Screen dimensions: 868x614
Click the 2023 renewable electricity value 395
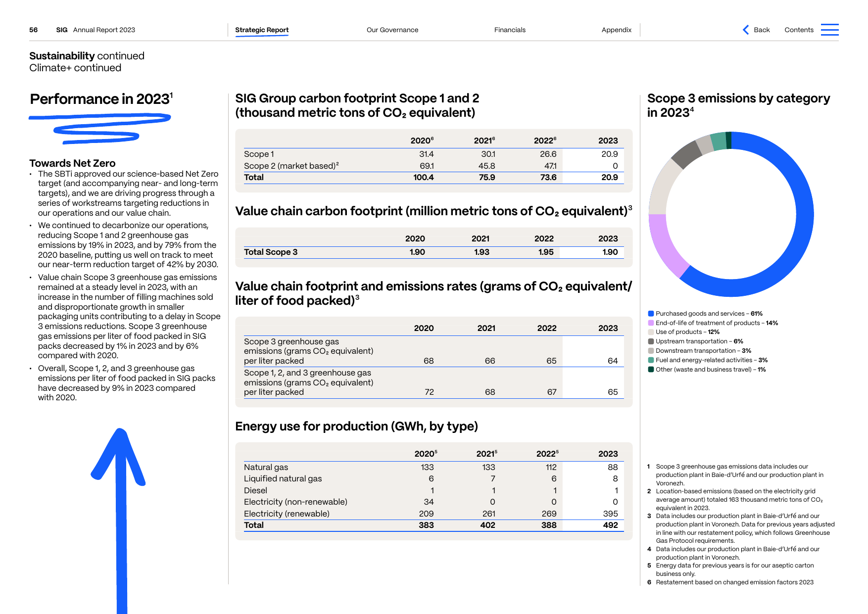point(610,514)
